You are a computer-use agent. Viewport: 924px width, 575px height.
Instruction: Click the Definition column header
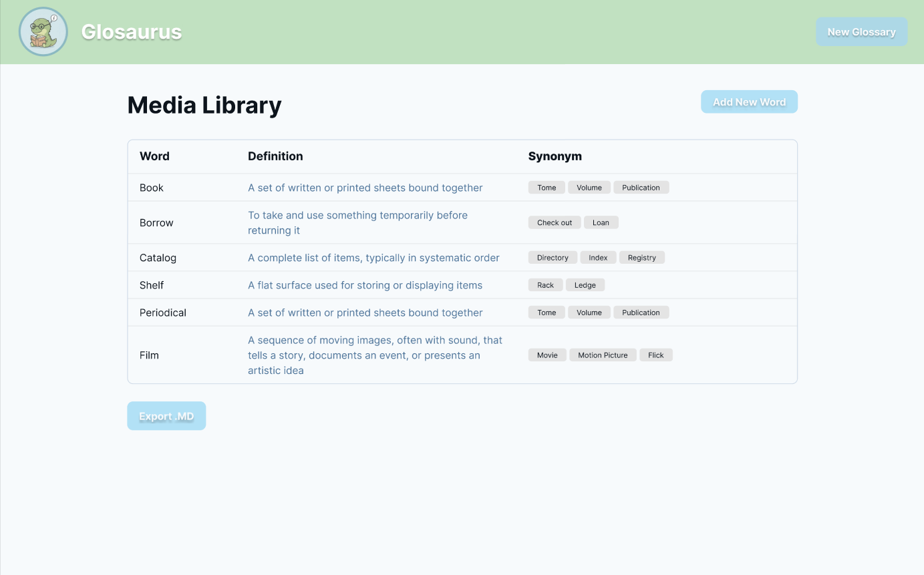(275, 156)
